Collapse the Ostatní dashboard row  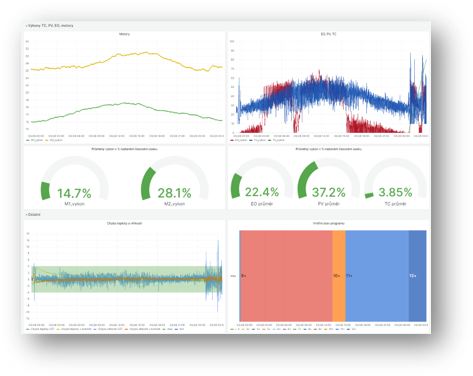click(33, 214)
